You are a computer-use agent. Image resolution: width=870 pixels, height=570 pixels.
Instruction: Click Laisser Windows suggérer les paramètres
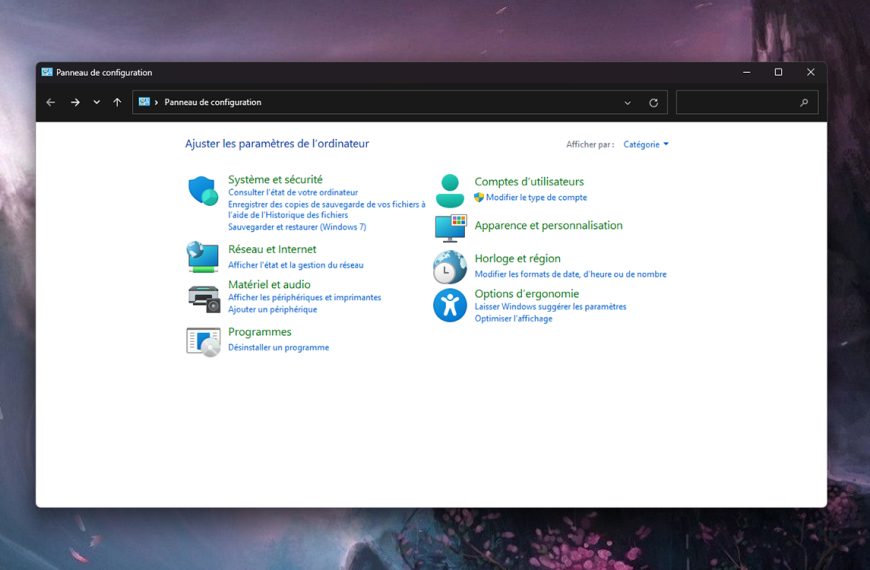pos(550,306)
